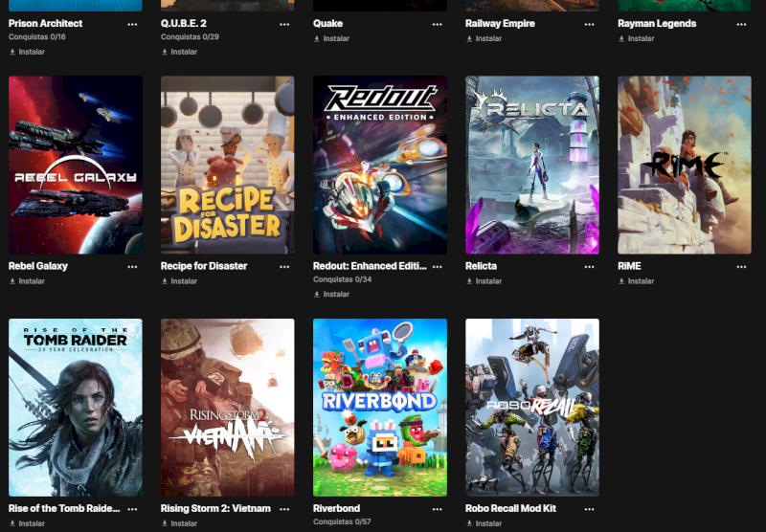Open the options menu for Recipe for Disaster
This screenshot has width=766, height=532.
coord(284,267)
